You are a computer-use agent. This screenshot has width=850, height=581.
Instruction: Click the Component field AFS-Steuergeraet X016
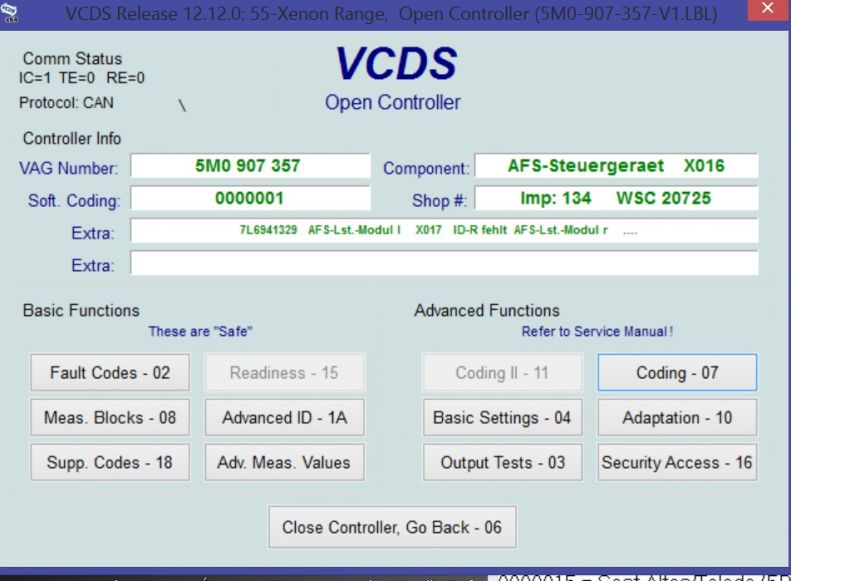click(x=616, y=166)
